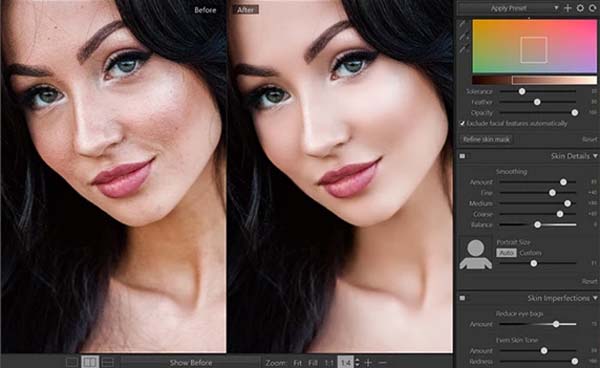Reset the Skin Details section
Image resolution: width=600 pixels, height=368 pixels.
tap(589, 282)
